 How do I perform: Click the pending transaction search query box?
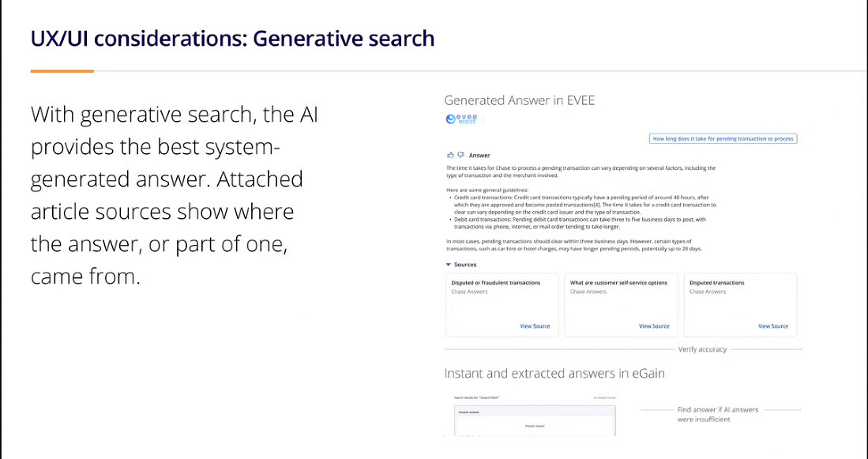[723, 138]
